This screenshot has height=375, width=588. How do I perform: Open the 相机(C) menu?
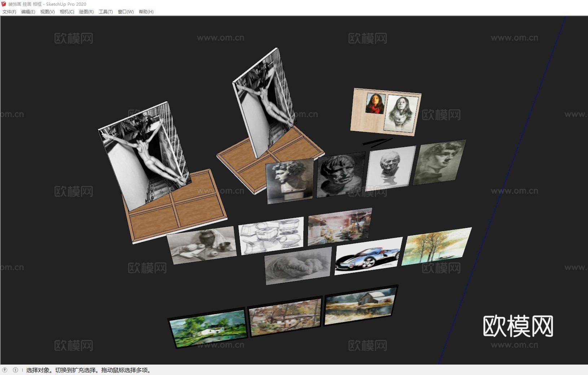67,12
